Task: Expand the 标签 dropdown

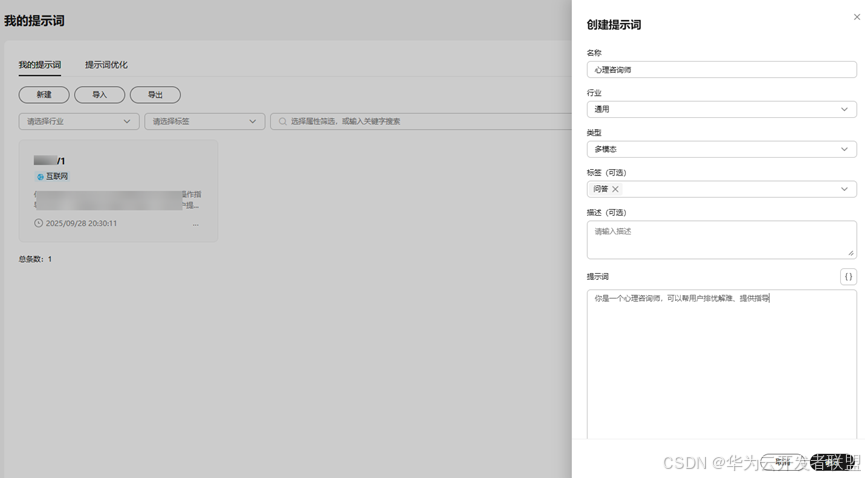Action: [x=844, y=189]
